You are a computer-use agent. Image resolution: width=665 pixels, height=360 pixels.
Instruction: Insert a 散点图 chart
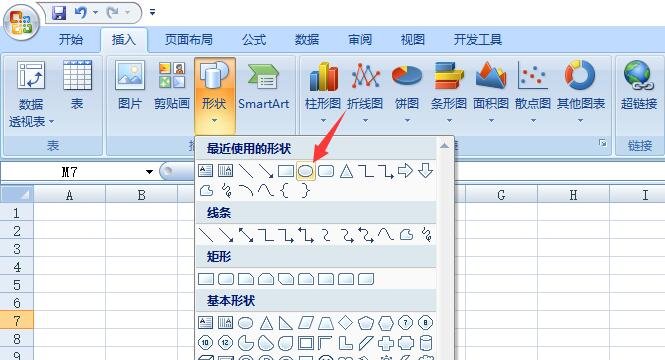pyautogui.click(x=533, y=92)
